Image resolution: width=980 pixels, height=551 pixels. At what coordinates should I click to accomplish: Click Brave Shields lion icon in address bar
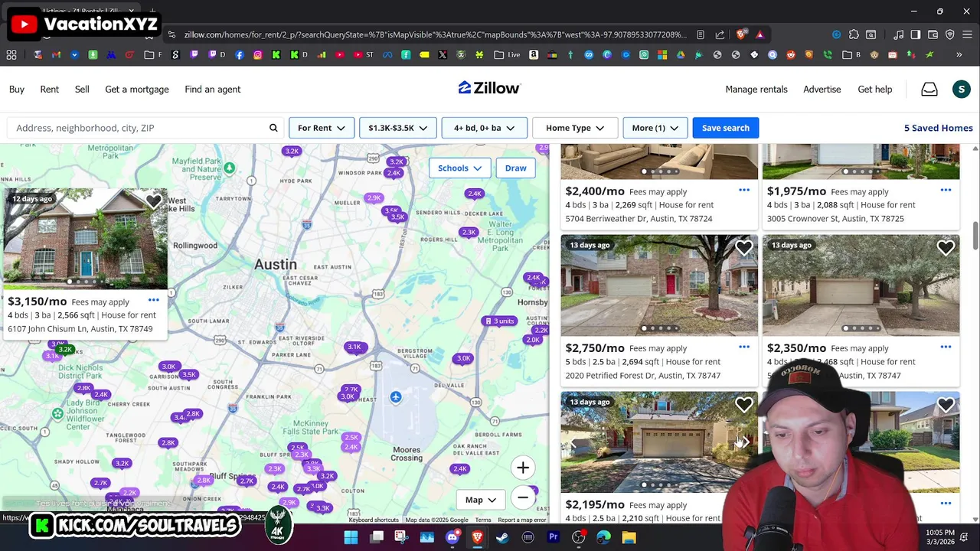pos(740,34)
